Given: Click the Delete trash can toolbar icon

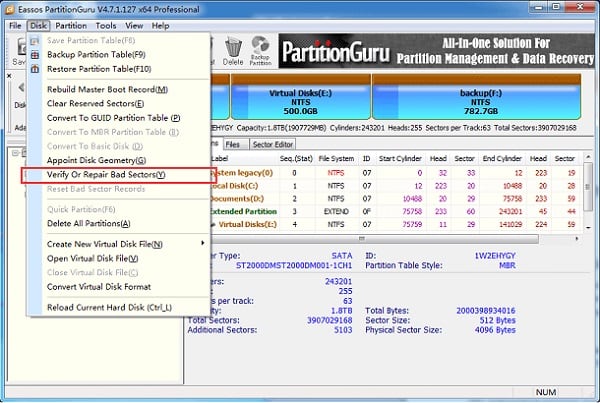Looking at the screenshot, I should 233,50.
